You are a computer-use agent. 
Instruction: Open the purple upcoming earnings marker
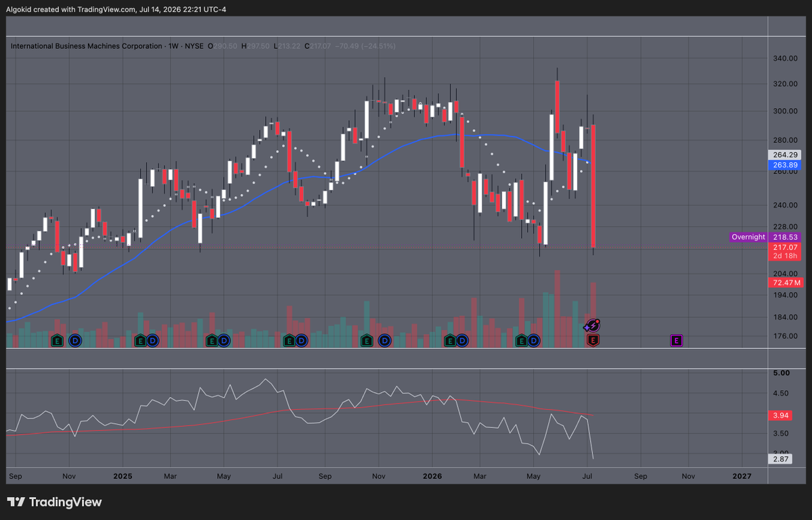(677, 341)
